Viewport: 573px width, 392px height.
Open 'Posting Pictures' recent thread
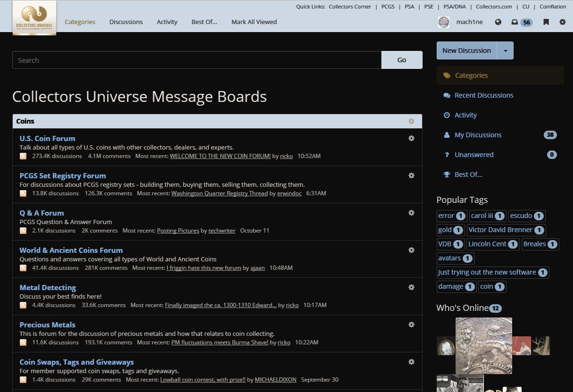coord(178,231)
